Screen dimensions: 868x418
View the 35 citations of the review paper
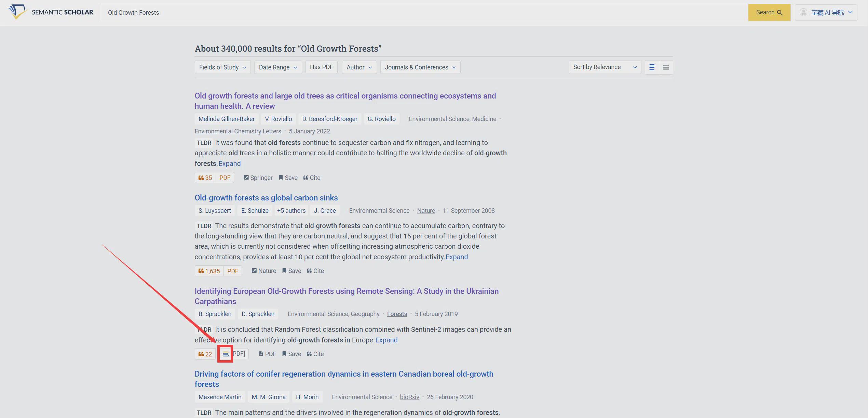point(205,178)
